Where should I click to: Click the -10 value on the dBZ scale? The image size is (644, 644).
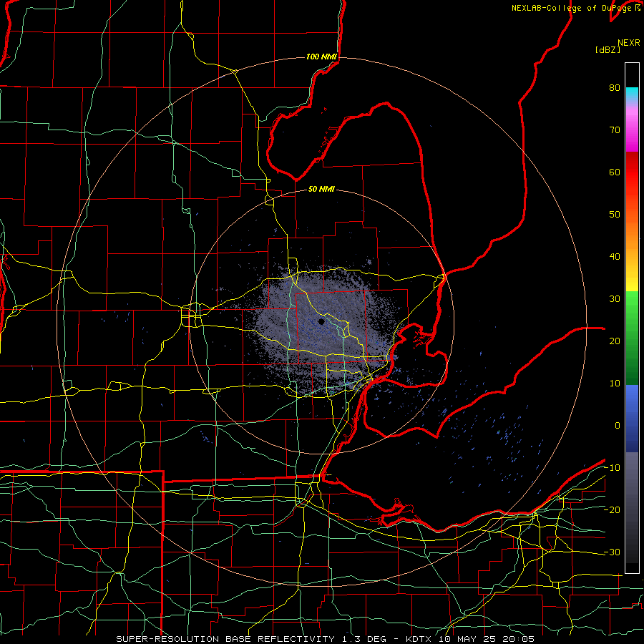(x=612, y=468)
